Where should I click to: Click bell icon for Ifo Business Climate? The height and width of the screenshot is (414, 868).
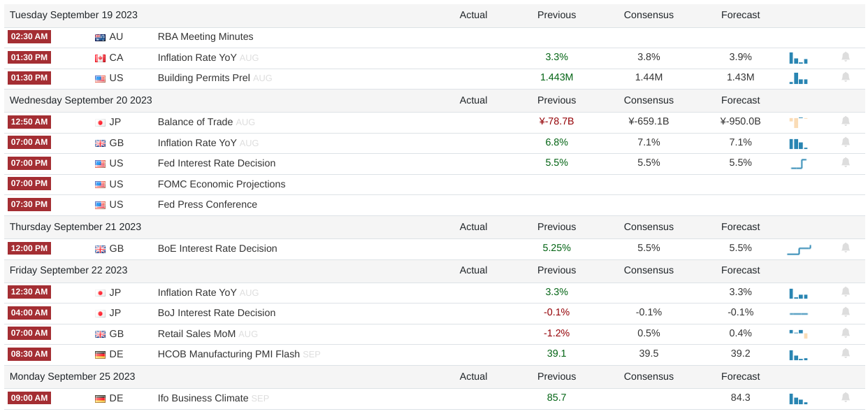(x=846, y=398)
